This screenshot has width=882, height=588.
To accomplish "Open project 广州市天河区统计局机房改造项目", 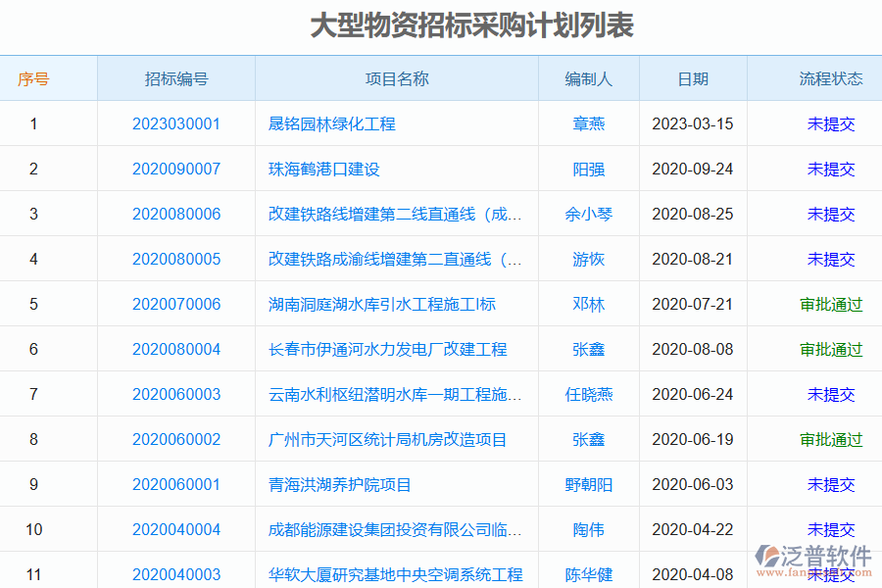I will coord(383,438).
